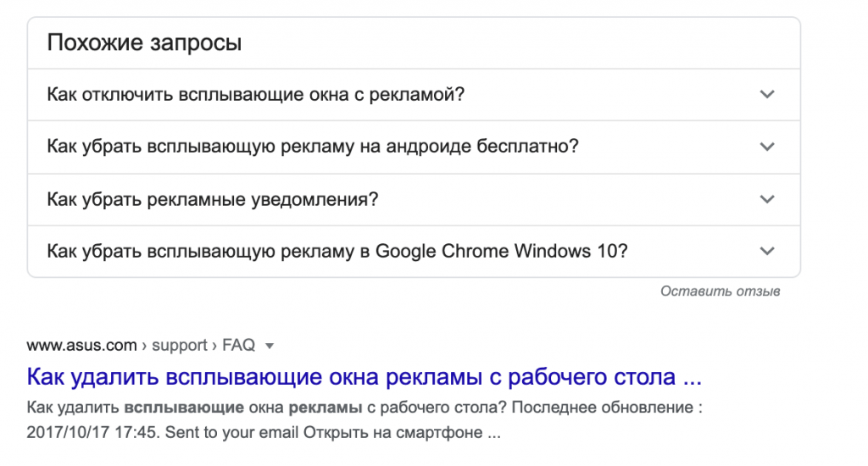This screenshot has width=868, height=466.
Task: Click the www.asus.com site address
Action: [x=81, y=346]
